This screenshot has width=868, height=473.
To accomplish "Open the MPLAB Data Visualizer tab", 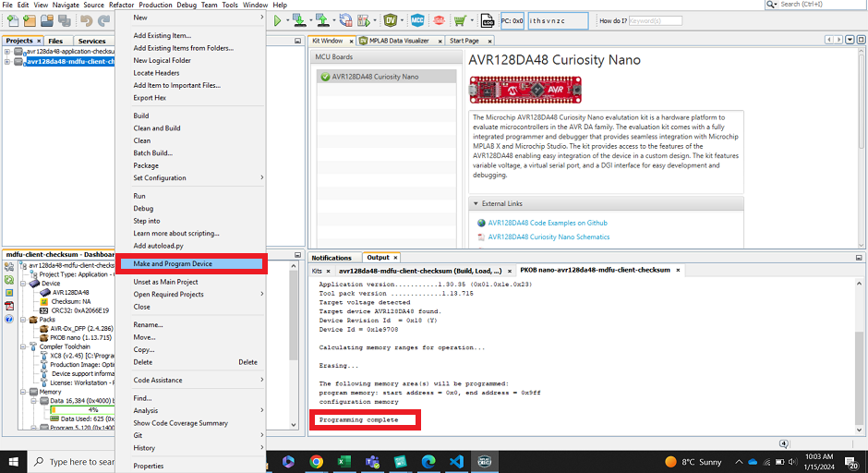I will (399, 41).
